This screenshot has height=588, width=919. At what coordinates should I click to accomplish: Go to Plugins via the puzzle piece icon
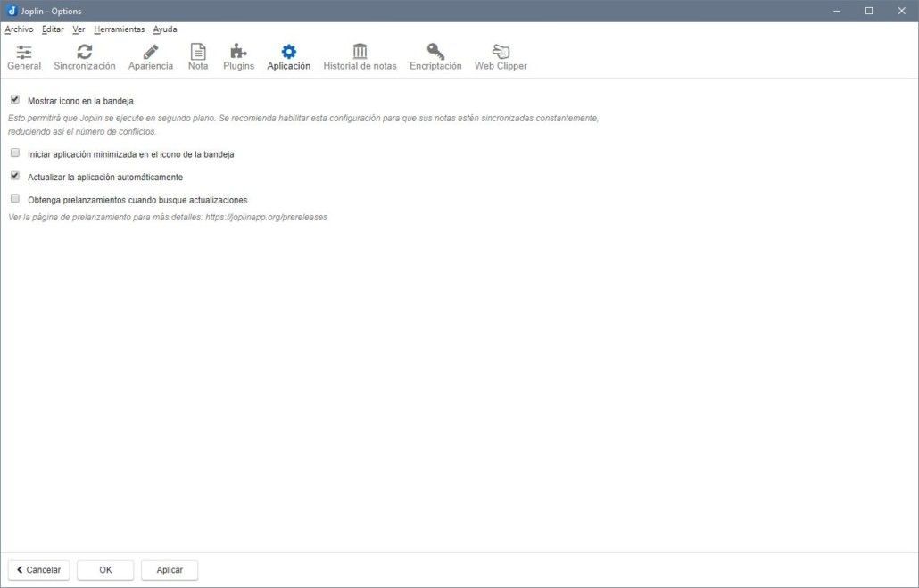(x=238, y=52)
